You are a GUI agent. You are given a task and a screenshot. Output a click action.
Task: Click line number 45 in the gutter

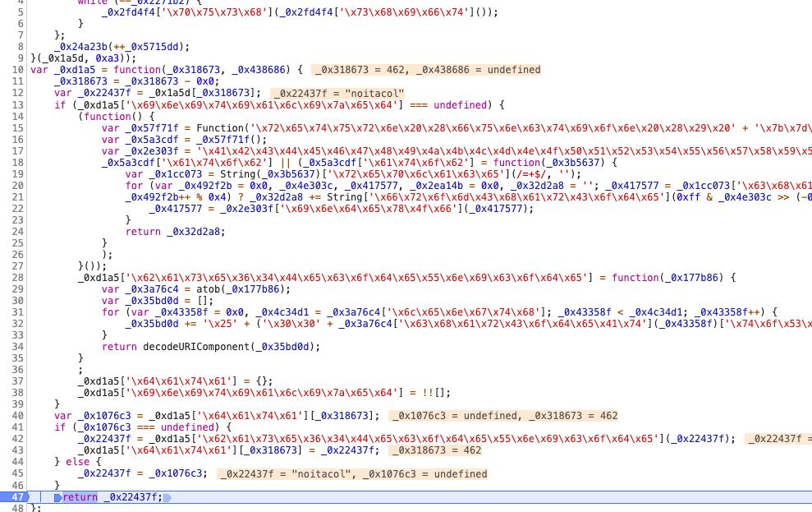click(x=17, y=473)
